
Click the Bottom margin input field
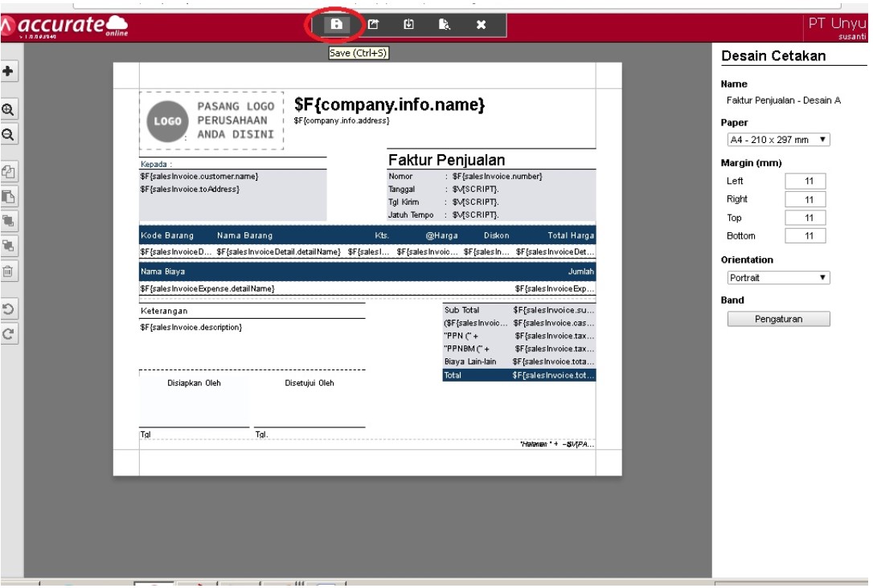(805, 236)
